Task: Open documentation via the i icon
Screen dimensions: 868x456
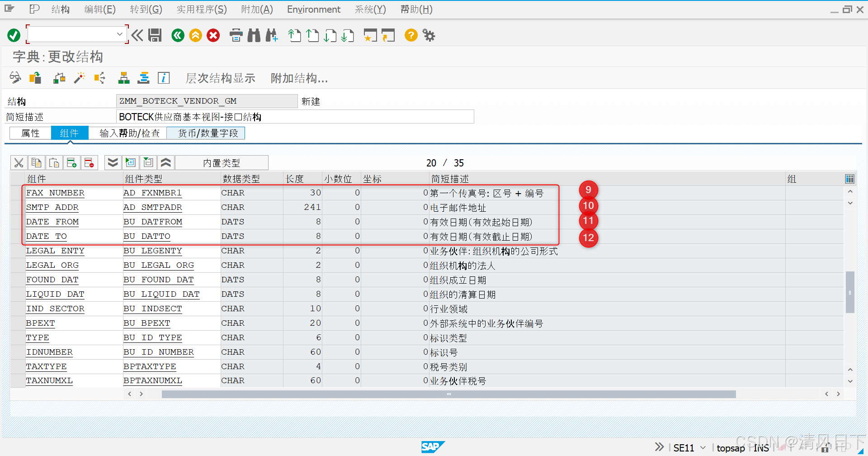Action: pos(164,78)
